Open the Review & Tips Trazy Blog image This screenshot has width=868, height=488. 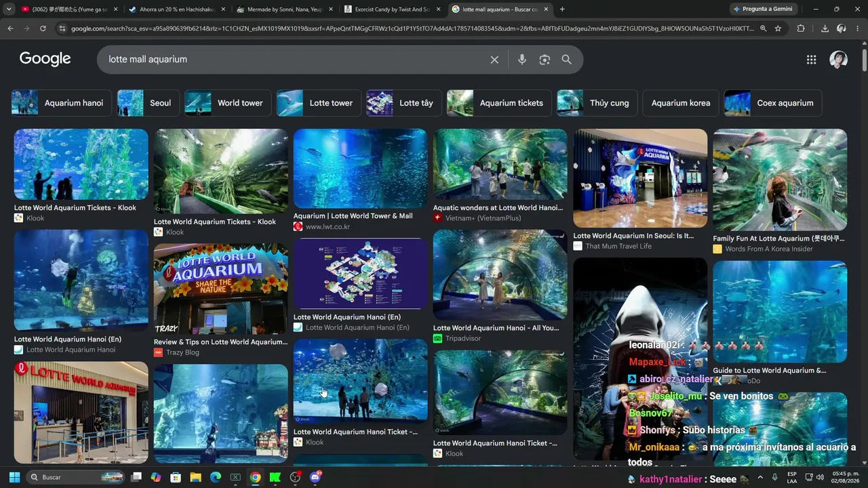coord(220,289)
